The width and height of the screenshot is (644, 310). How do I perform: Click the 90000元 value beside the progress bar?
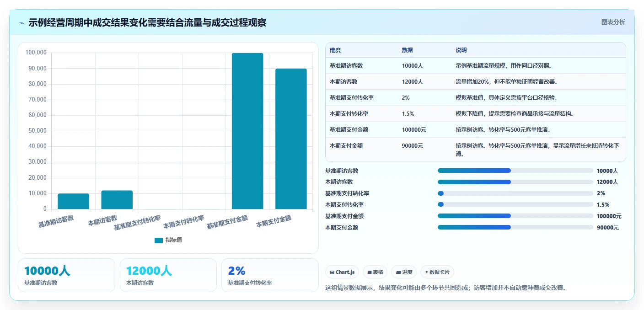coord(607,228)
